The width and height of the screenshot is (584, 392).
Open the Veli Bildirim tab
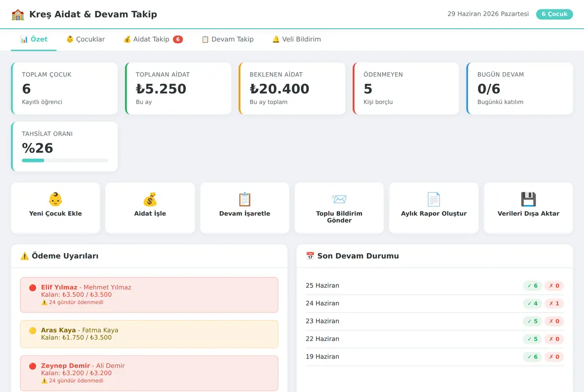(x=296, y=39)
